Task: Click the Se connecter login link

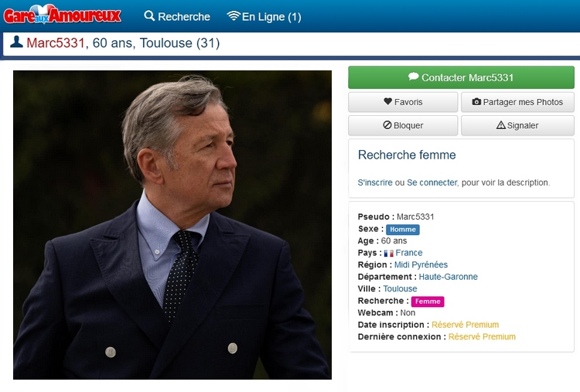Action: click(x=432, y=182)
